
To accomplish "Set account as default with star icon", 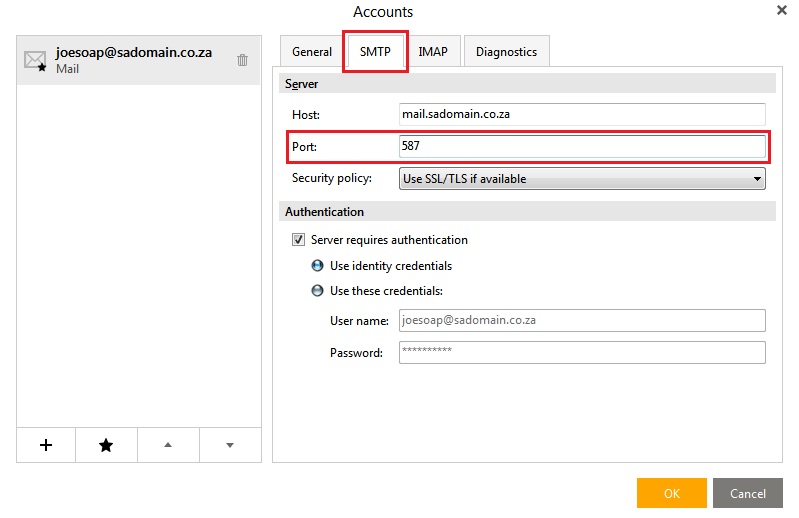I will [106, 445].
